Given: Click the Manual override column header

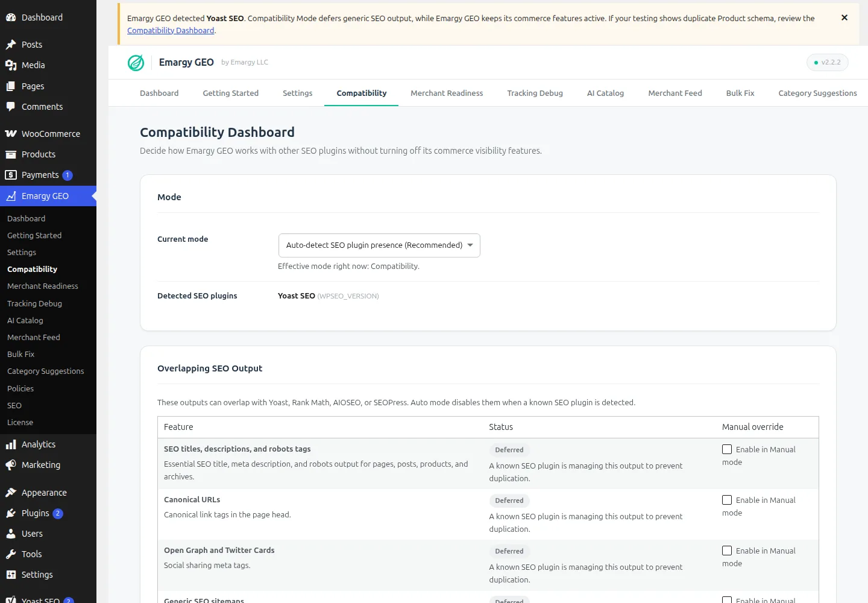Looking at the screenshot, I should tap(753, 427).
